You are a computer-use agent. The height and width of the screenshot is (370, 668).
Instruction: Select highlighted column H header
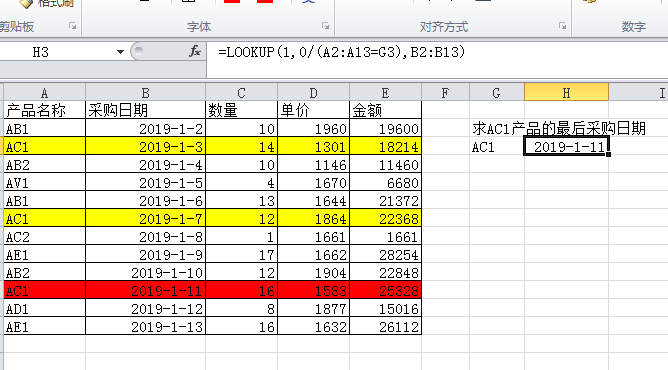566,93
